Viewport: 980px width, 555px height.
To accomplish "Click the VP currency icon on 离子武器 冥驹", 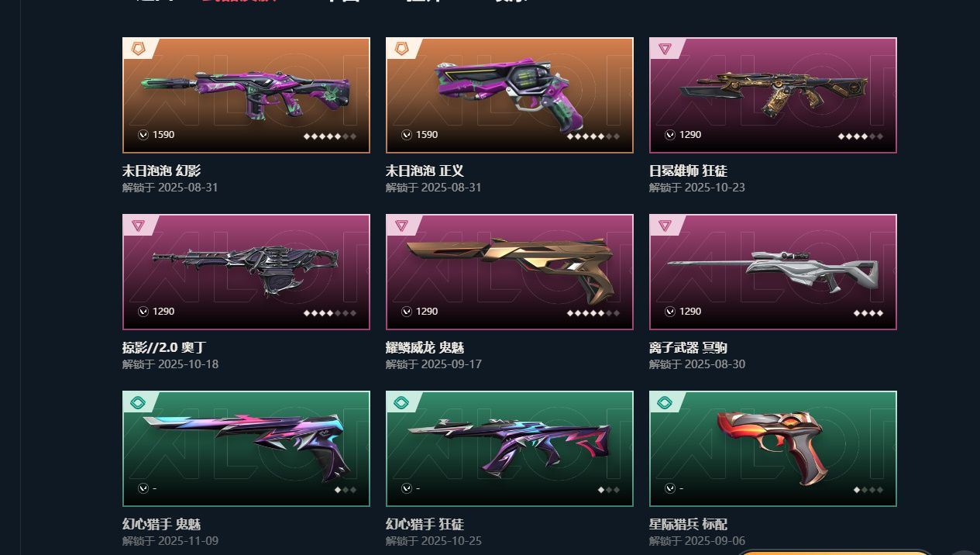I will 670,312.
